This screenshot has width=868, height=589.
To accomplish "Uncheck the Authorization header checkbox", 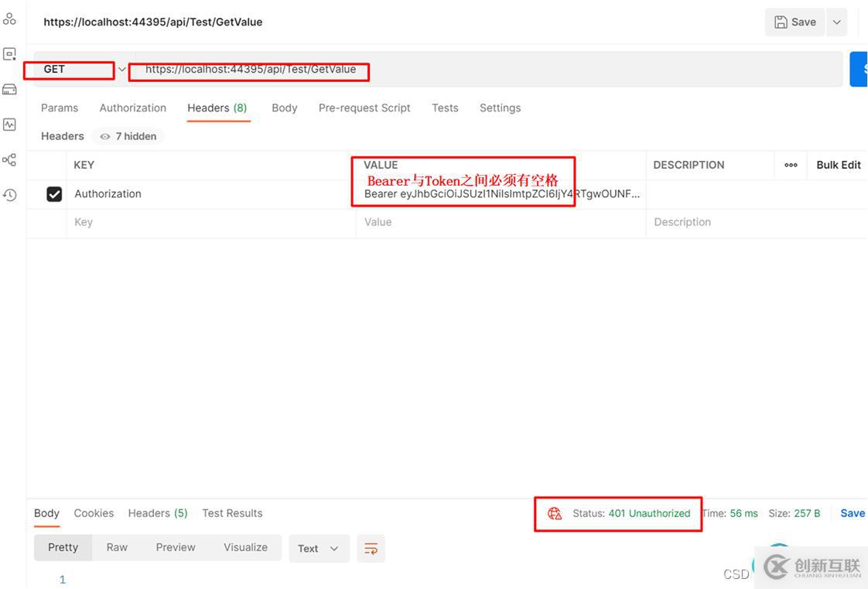I will (54, 194).
